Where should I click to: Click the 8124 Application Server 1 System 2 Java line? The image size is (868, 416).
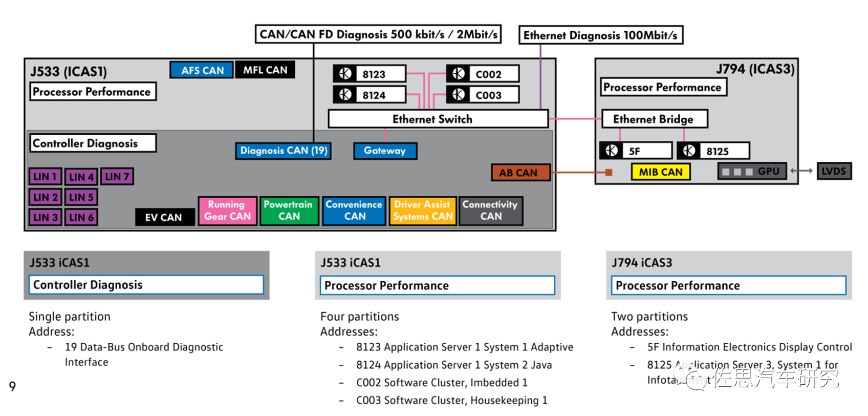click(454, 365)
